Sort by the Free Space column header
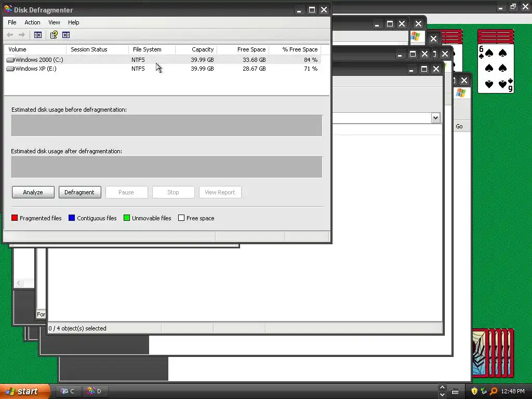 pos(243,49)
